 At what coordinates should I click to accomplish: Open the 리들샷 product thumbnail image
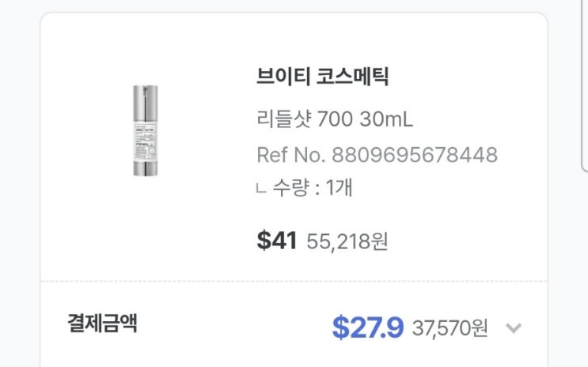coord(146,131)
